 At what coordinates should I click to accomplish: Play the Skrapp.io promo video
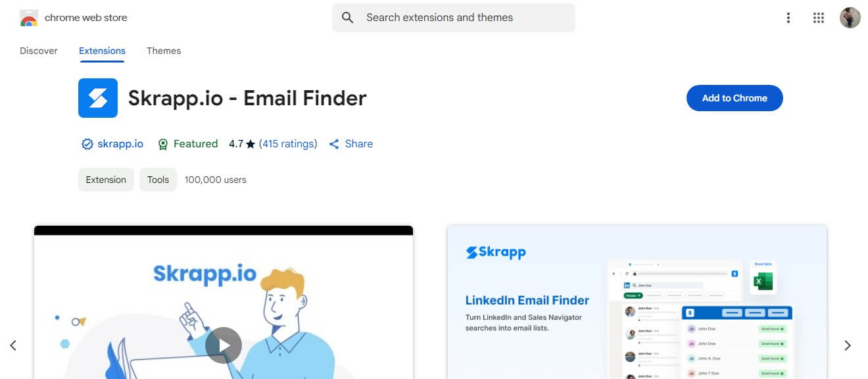click(224, 345)
